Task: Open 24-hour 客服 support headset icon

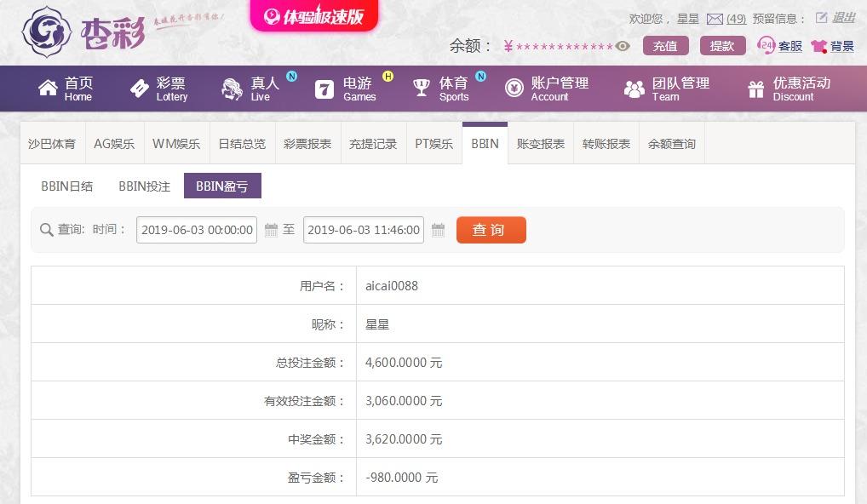Action: click(766, 45)
